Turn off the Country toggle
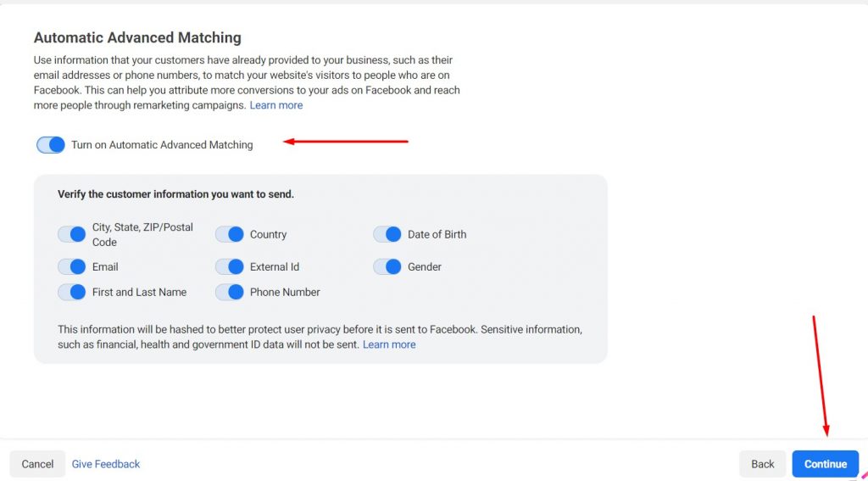The width and height of the screenshot is (868, 481). tap(230, 234)
